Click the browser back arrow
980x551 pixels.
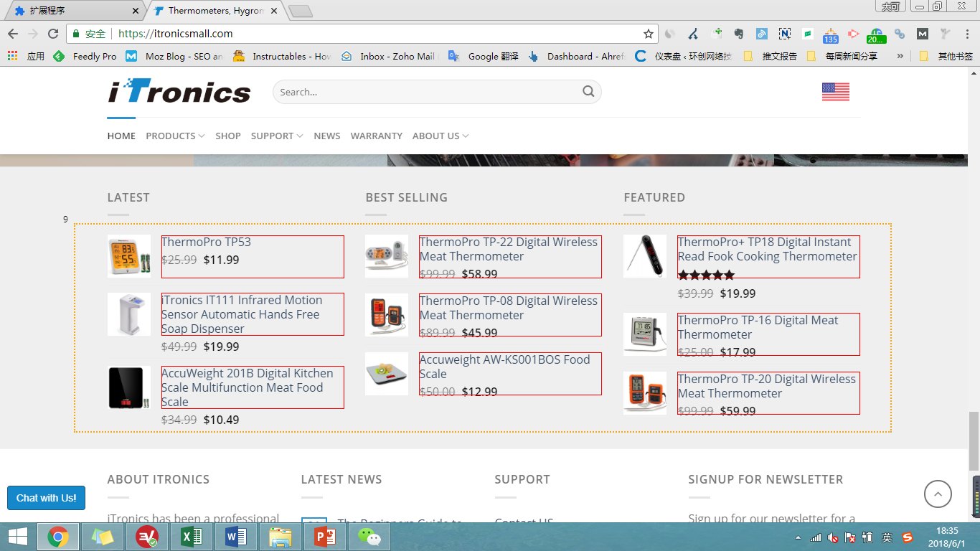(x=13, y=34)
